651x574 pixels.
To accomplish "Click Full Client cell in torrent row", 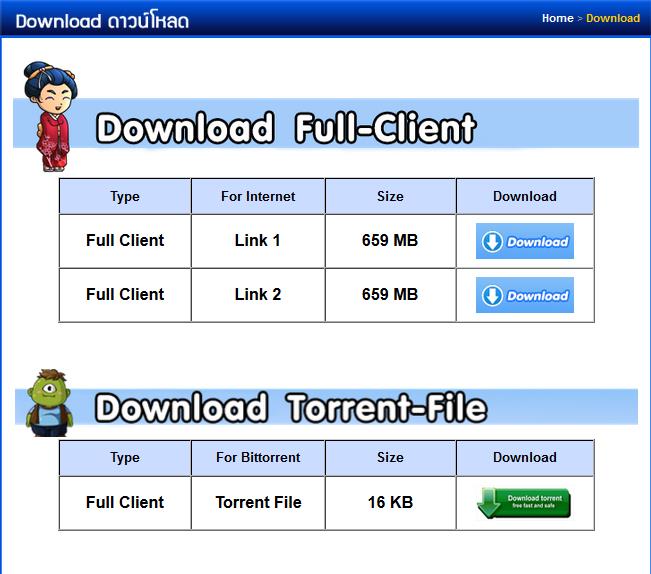I will [125, 503].
